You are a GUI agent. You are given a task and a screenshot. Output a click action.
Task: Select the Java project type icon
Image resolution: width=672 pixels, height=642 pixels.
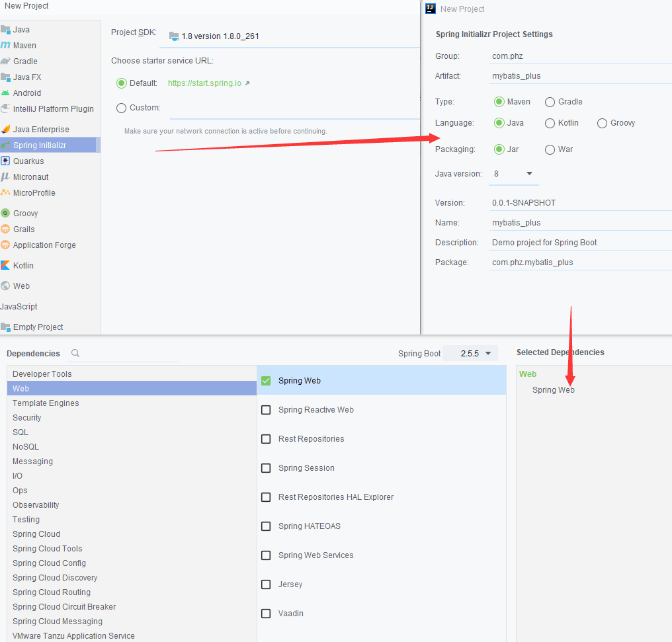[5, 30]
